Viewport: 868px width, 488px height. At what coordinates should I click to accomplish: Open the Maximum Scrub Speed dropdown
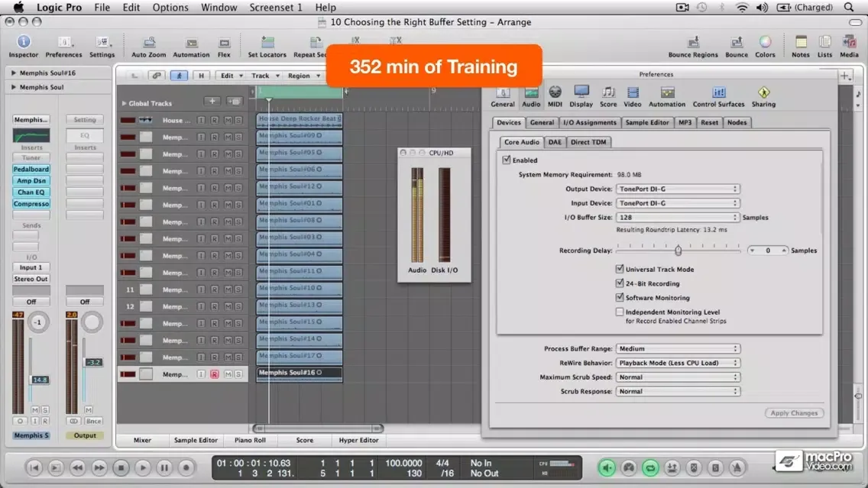678,377
